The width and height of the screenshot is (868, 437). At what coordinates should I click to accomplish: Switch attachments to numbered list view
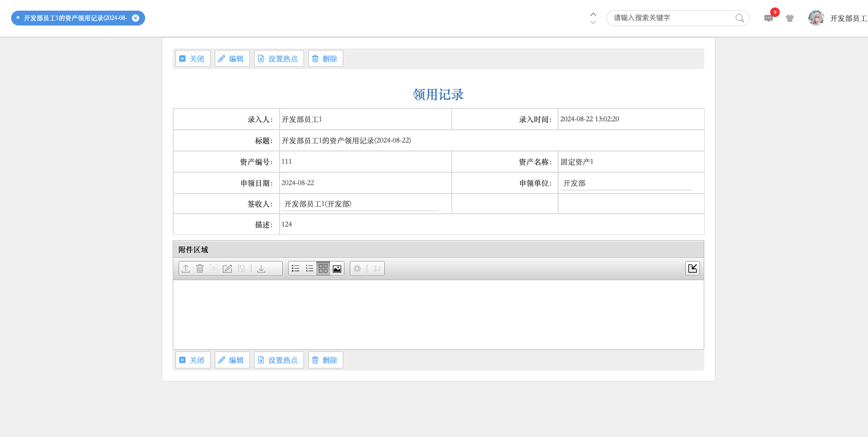click(309, 268)
